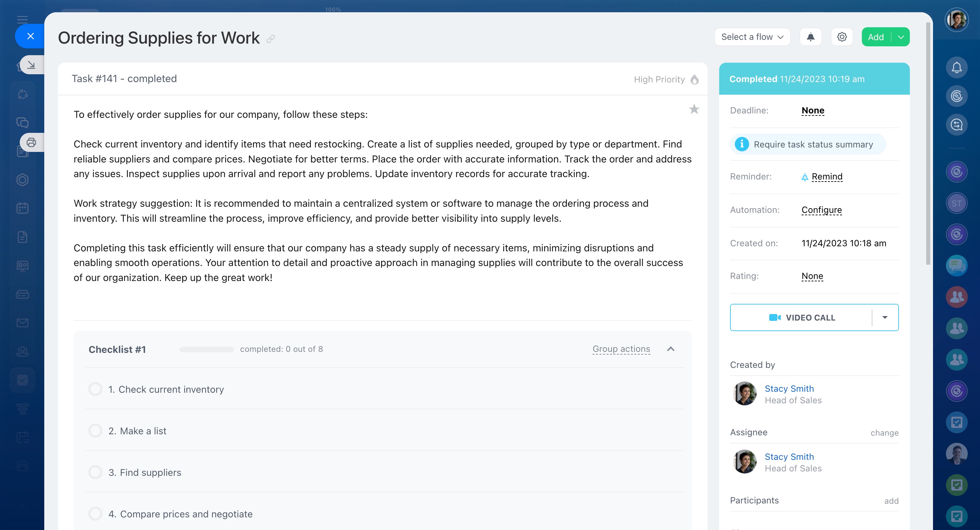Click the task panel vertical scrollbar
Screen dimensions: 980x530
pos(928,144)
